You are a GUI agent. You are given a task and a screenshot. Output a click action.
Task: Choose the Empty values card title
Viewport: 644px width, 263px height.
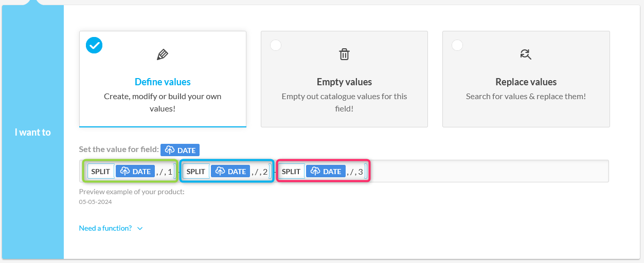pos(344,82)
